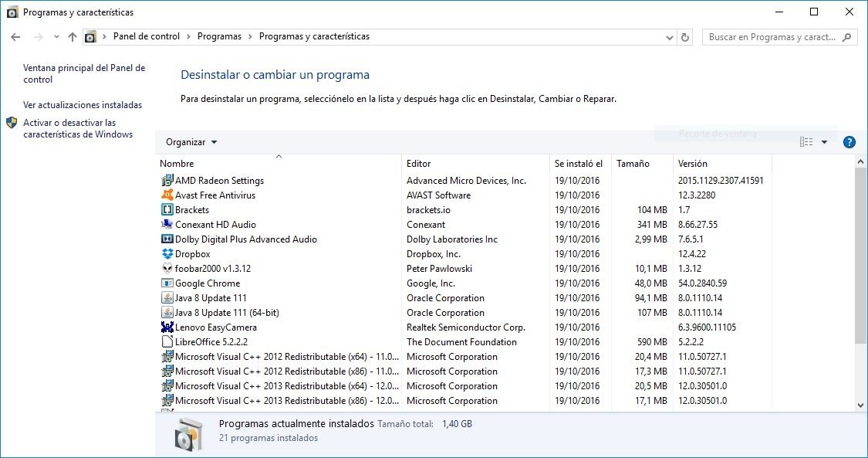This screenshot has width=868, height=458.
Task: Click the foobar2000 alien icon
Action: 167,269
